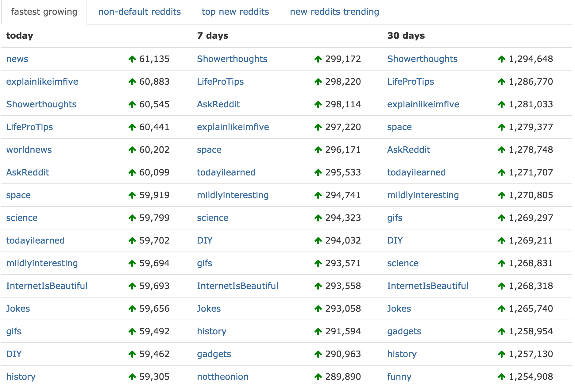575x392 pixels.
Task: Open gadgets in the 30 days column
Action: pos(404,331)
